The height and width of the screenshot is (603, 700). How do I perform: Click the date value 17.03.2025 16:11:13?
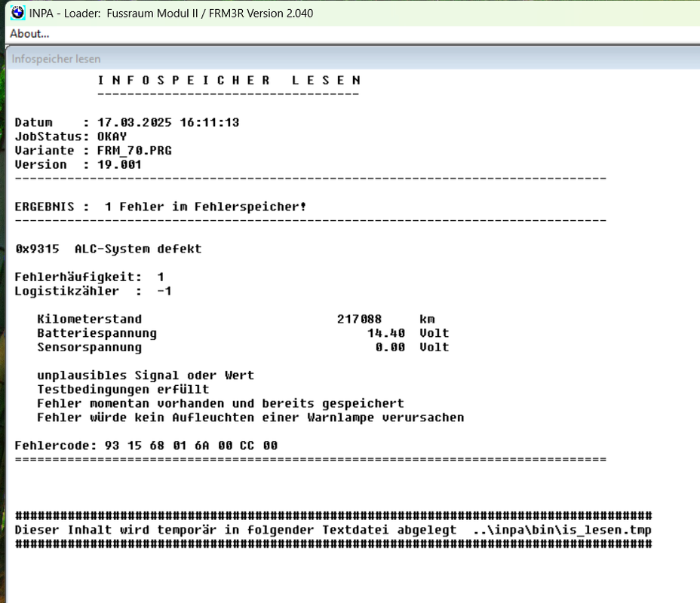coord(168,123)
